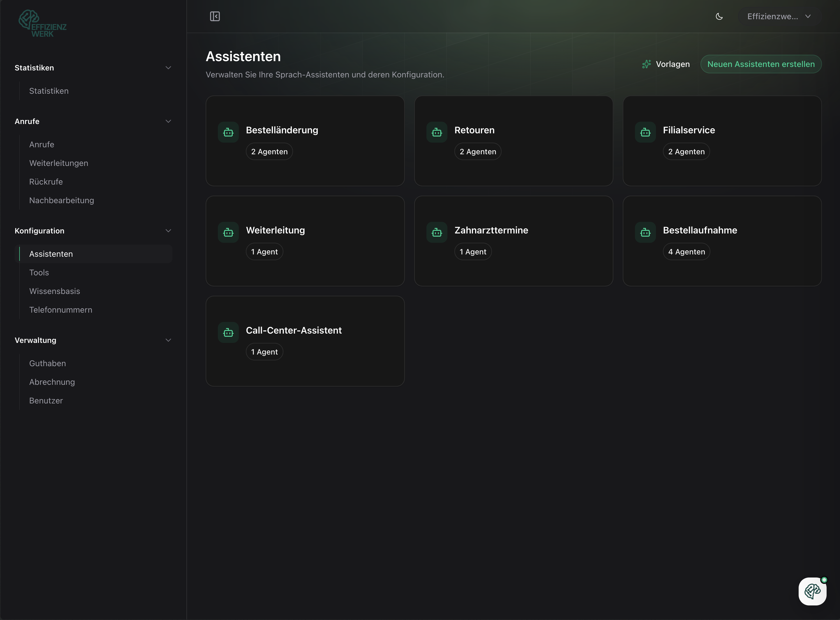Open the Filialservice assistant title
840x620 pixels.
pyautogui.click(x=689, y=130)
